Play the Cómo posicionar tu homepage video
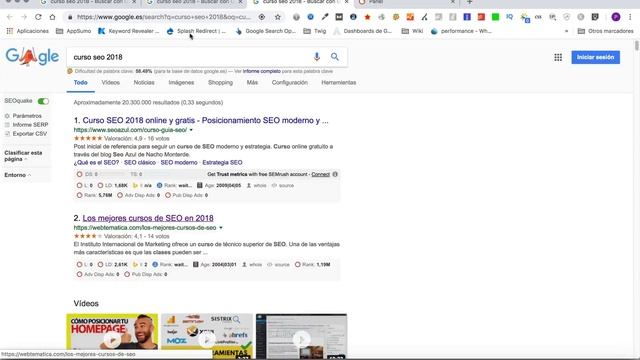The image size is (640, 360). [112, 337]
